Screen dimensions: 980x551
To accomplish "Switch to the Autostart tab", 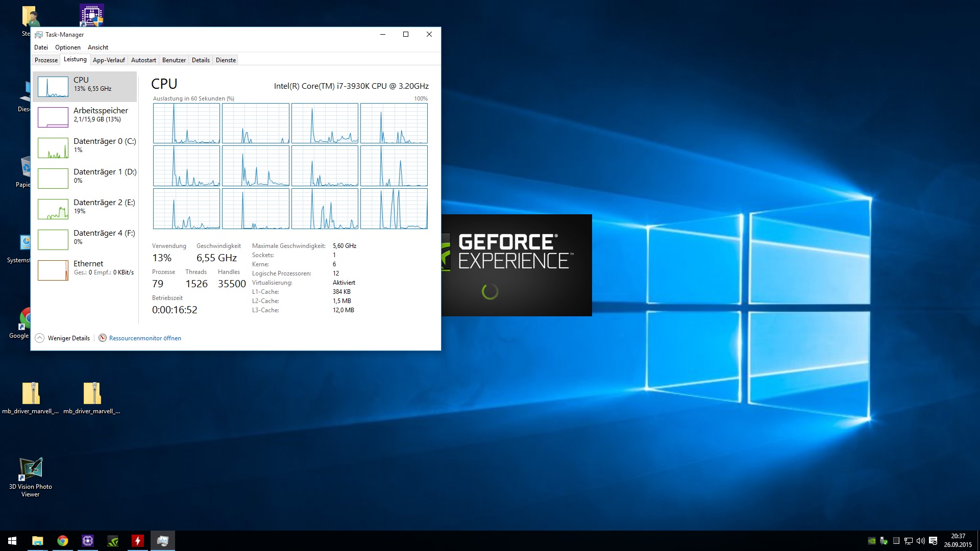I will [x=143, y=60].
